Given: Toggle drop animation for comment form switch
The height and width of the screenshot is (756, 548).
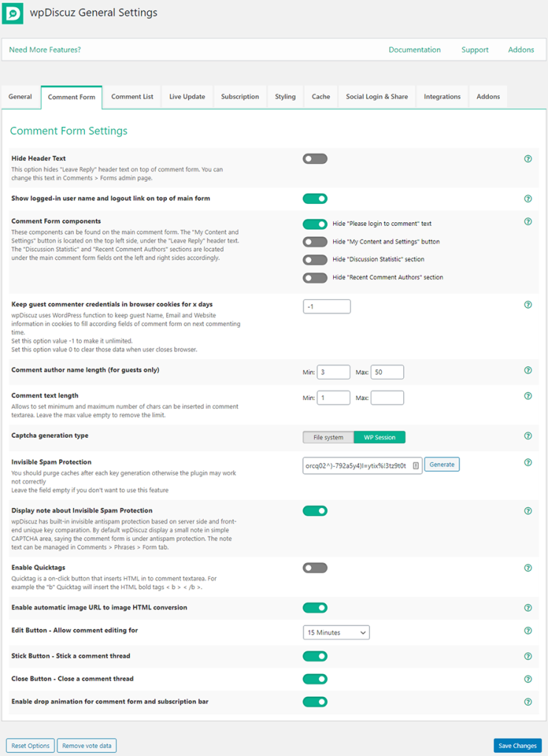Looking at the screenshot, I should click(315, 702).
